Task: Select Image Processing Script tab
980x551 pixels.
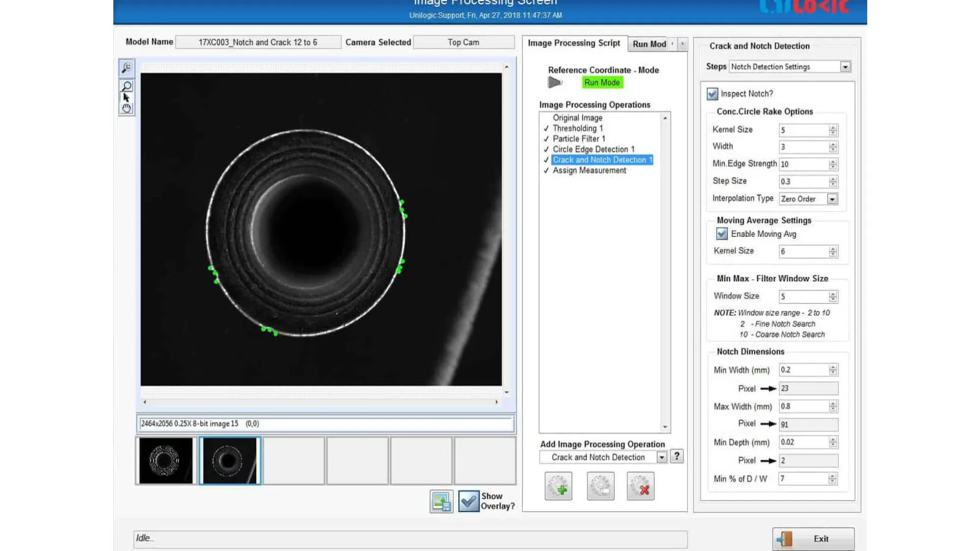Action: (574, 43)
